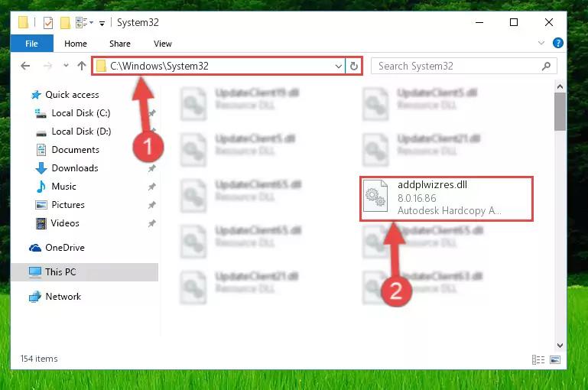Click the pin icon next to Pictures
Screen dimensions: 588x390
151,205
